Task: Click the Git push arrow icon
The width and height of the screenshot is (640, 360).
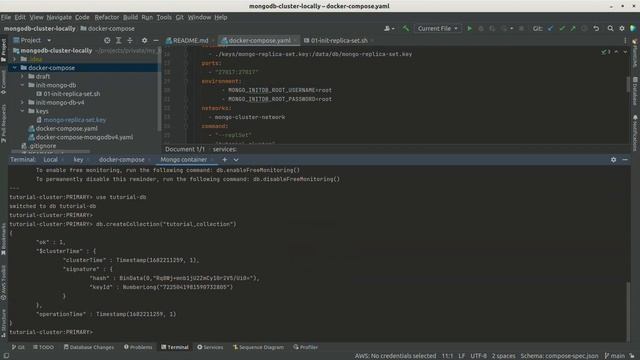Action: [x=573, y=29]
